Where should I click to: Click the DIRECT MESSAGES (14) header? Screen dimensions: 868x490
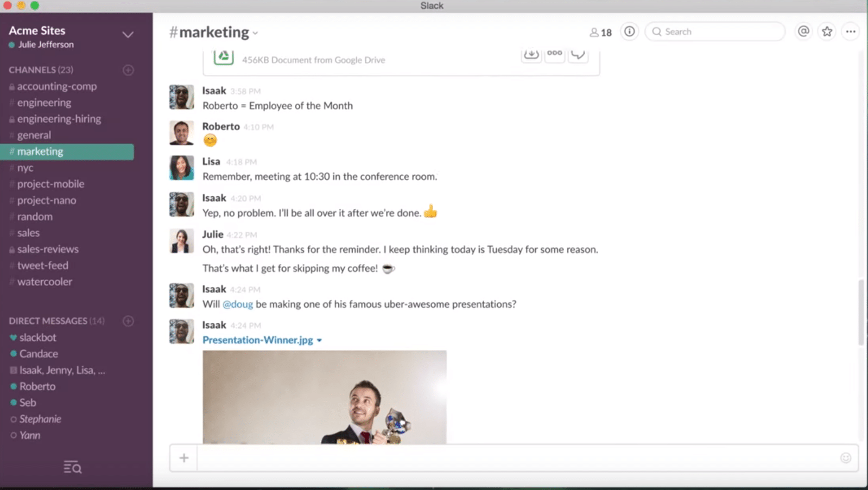(x=56, y=321)
